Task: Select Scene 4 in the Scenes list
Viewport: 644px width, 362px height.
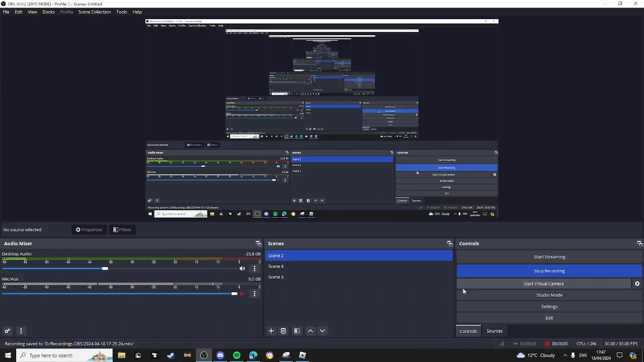Action: click(276, 266)
